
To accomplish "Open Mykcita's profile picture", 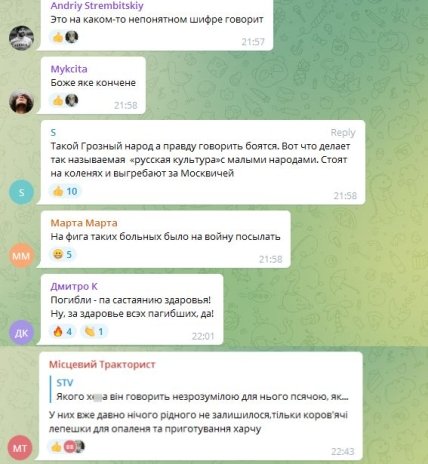I will [21, 101].
